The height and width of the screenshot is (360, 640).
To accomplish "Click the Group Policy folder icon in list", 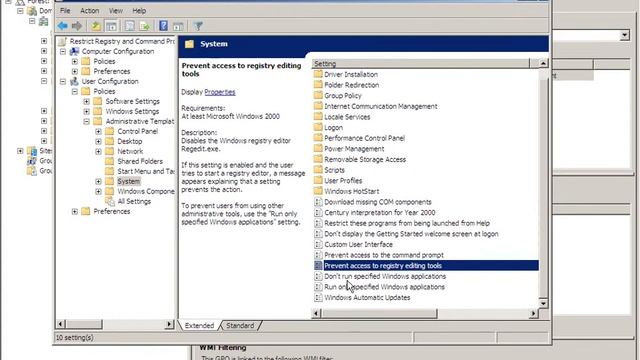I will point(318,95).
